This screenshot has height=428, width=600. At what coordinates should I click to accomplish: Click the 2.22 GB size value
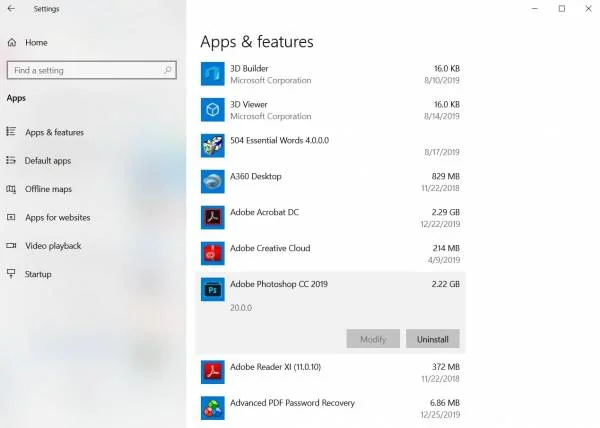click(446, 284)
